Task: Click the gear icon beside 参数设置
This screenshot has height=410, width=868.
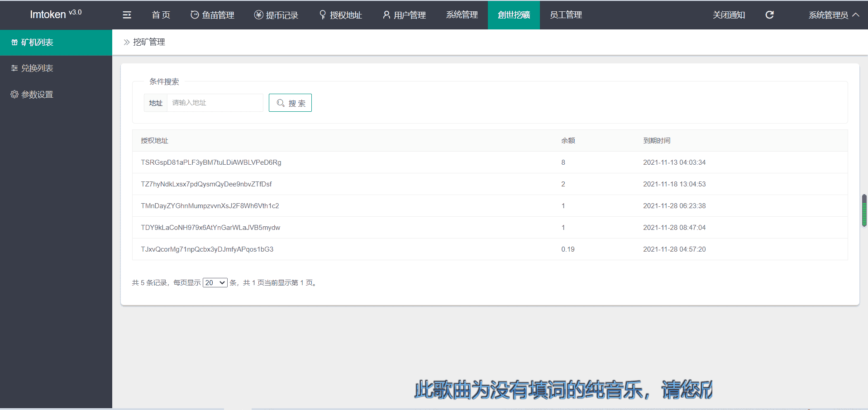Action: [14, 94]
